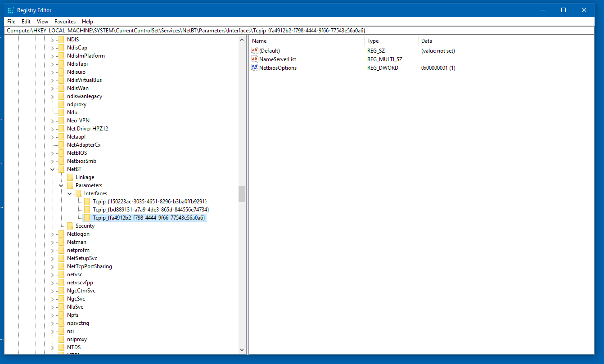Viewport: 604px width, 364px height.
Task: Collapse the Interfaces subkey
Action: click(70, 193)
